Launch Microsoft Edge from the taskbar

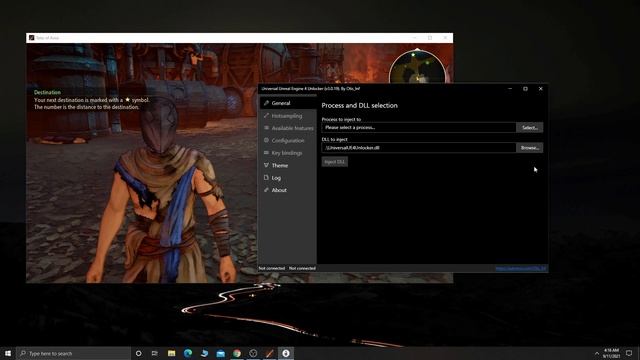188,353
